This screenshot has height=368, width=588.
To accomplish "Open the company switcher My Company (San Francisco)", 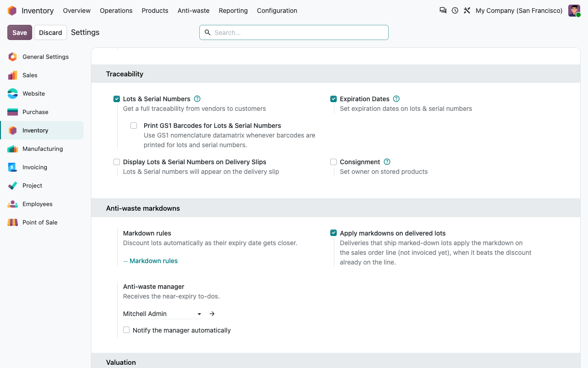I will (x=519, y=11).
